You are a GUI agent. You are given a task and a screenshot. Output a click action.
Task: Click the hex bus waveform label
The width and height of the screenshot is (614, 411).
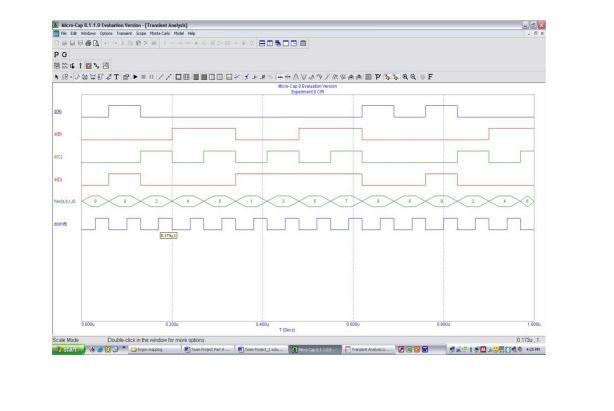click(65, 202)
